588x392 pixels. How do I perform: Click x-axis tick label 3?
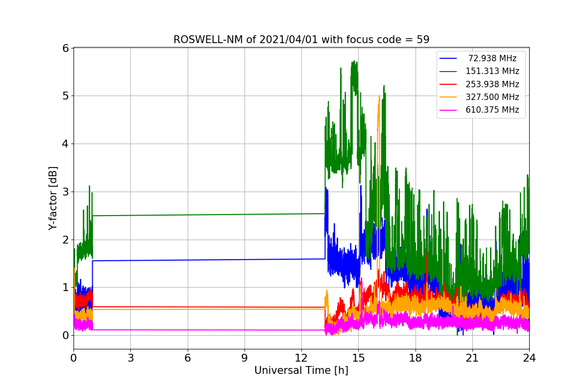pyautogui.click(x=130, y=358)
